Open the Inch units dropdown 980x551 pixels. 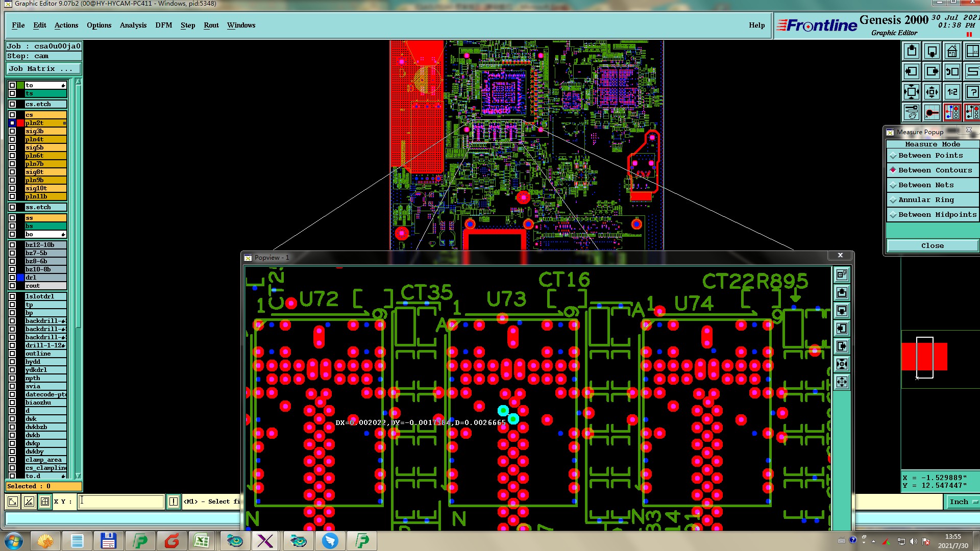point(962,502)
